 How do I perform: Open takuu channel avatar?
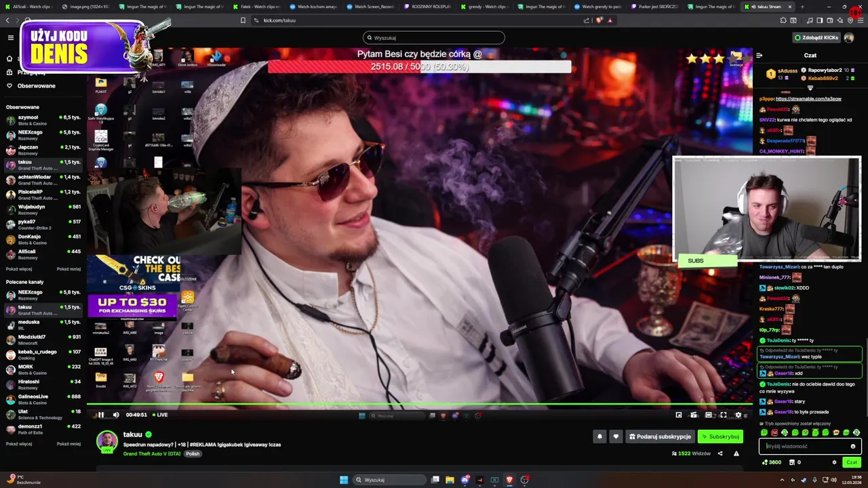pyautogui.click(x=106, y=441)
